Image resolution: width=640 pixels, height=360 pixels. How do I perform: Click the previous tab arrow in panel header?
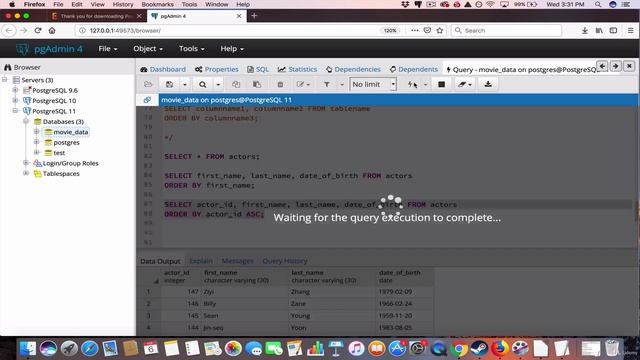click(602, 66)
